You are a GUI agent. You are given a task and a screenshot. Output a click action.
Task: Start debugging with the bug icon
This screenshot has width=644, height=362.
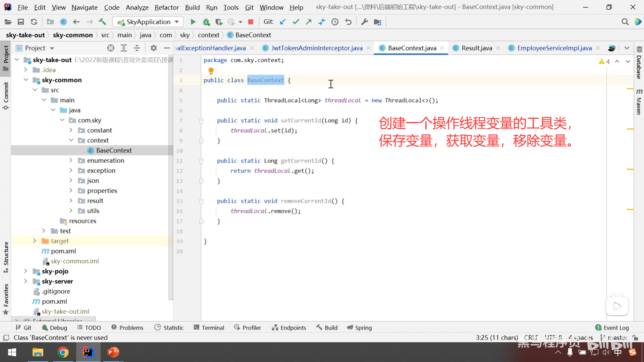[206, 22]
